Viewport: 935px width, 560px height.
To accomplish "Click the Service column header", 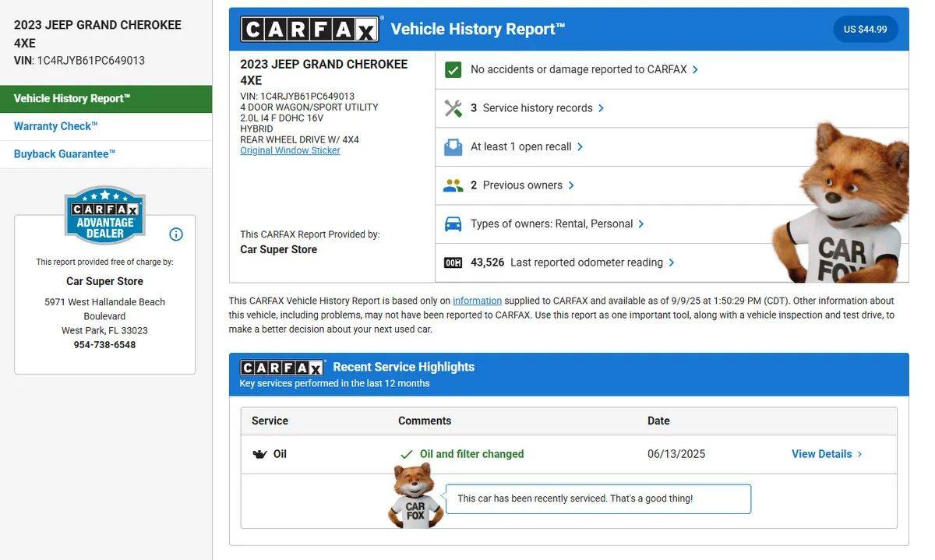I will pos(270,421).
